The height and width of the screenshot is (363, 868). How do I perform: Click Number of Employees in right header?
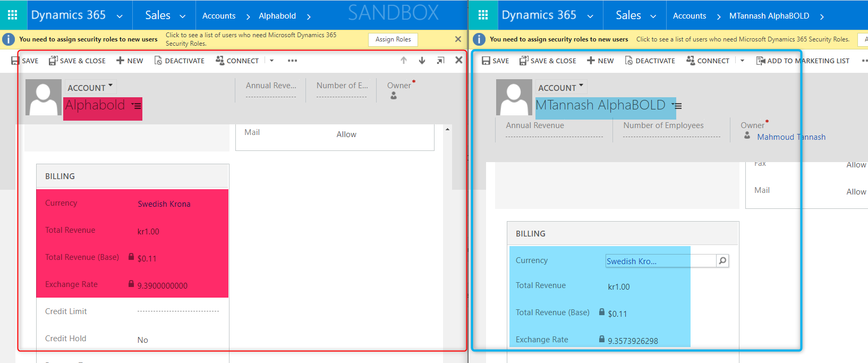pyautogui.click(x=671, y=131)
